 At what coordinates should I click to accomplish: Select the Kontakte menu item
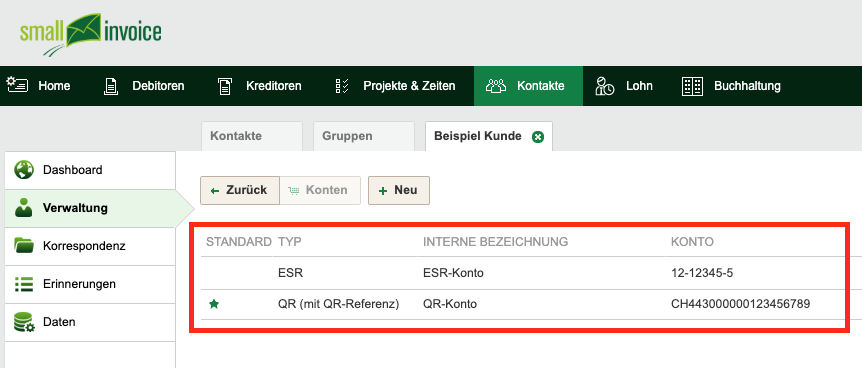tap(528, 86)
